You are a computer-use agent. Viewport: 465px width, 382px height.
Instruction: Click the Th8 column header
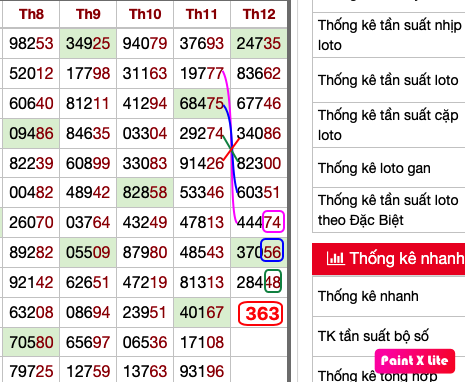31,14
